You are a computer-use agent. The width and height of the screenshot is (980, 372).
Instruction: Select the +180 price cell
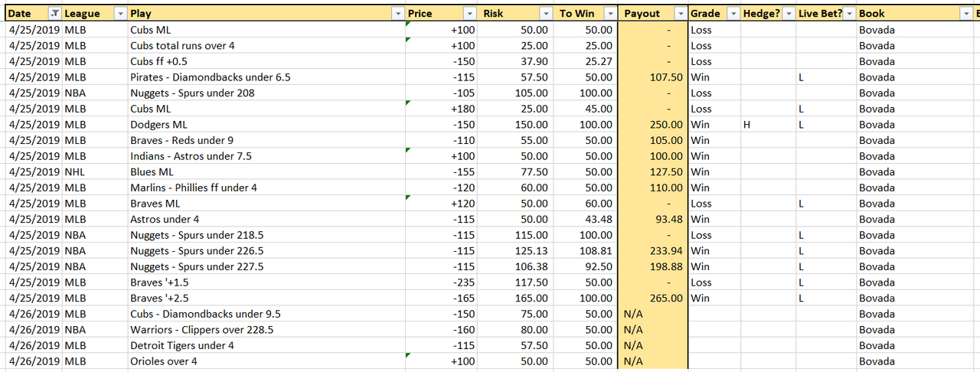441,109
